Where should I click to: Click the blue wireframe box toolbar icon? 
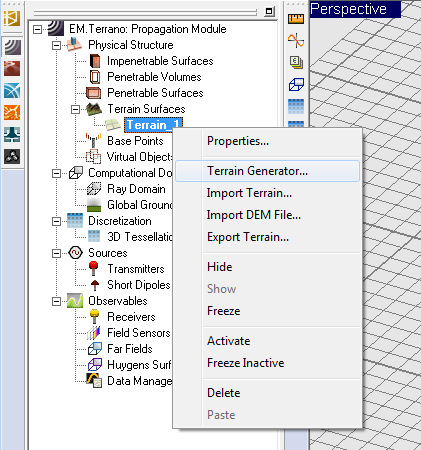click(x=296, y=84)
